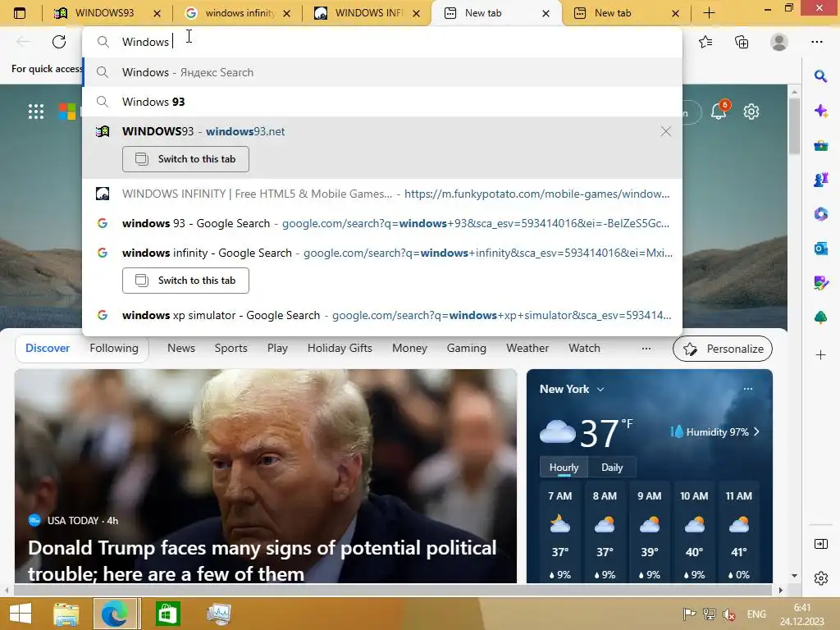Open sidebar settings gear icon
This screenshot has height=630, width=840.
coord(820,578)
